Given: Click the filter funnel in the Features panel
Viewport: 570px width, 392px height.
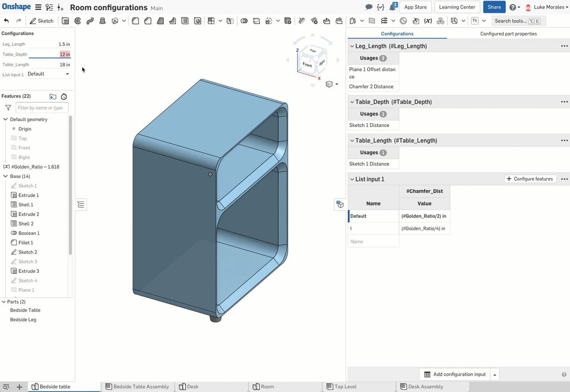Looking at the screenshot, I should pyautogui.click(x=8, y=107).
